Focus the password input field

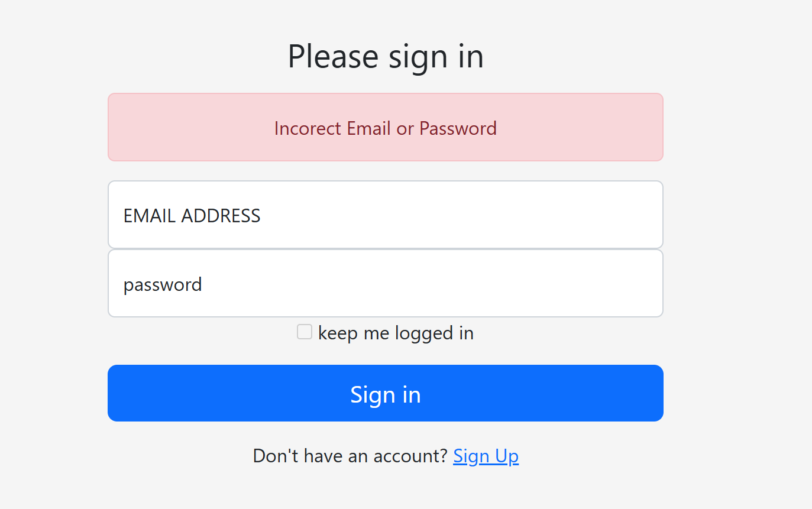[x=385, y=283]
